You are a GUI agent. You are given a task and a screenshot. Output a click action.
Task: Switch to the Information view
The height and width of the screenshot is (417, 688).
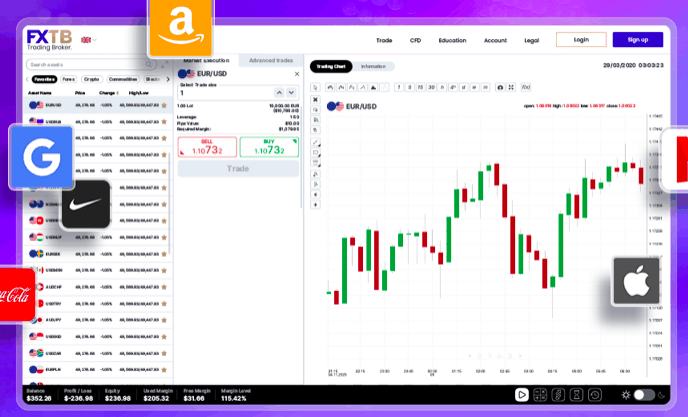(373, 66)
